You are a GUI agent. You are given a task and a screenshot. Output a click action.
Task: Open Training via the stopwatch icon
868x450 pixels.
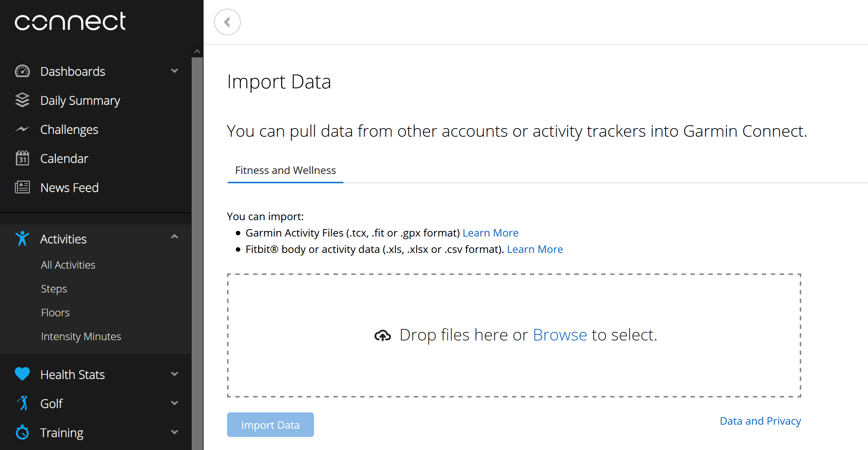click(x=22, y=432)
